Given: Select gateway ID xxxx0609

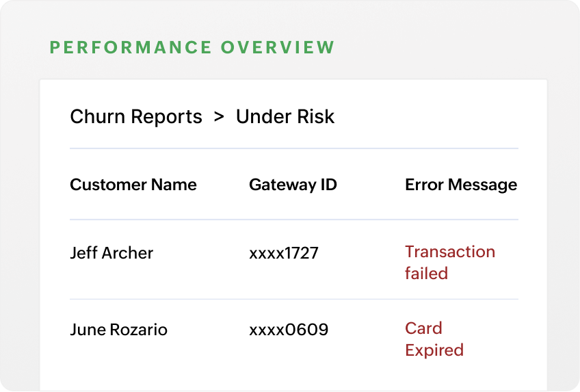Looking at the screenshot, I should tap(289, 330).
